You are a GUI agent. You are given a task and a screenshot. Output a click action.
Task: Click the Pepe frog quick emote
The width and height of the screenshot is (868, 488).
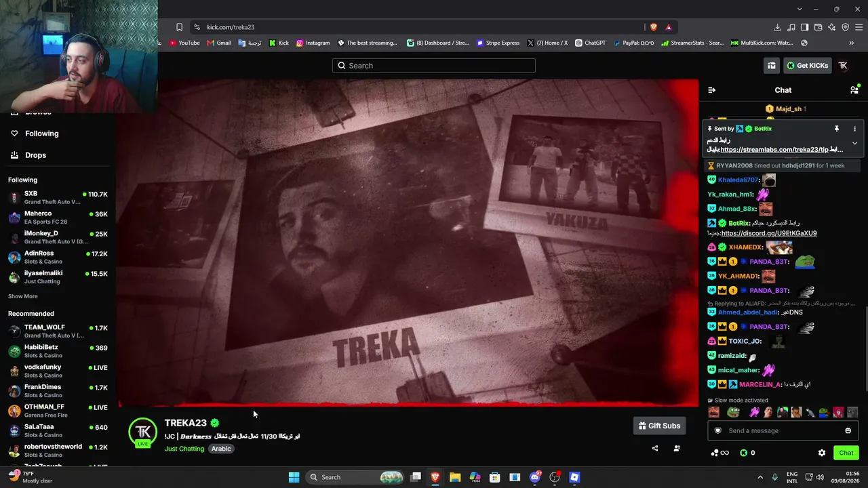[733, 412]
